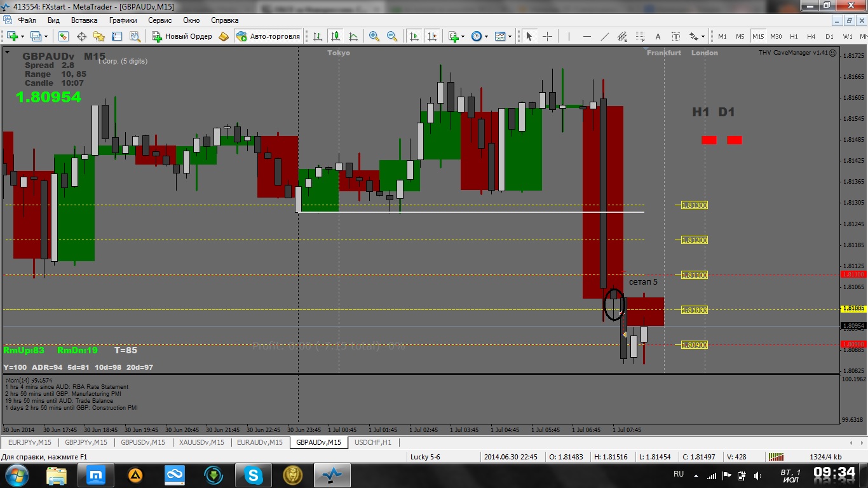Click the RU language indicator
Image resolution: width=868 pixels, height=488 pixels.
tap(679, 474)
